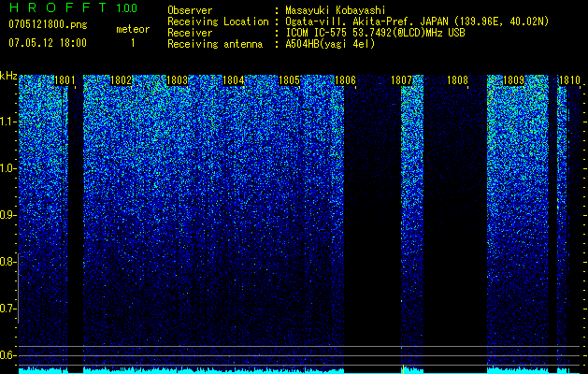Select the file name 0705121800.png
588x374 pixels.
[48, 24]
